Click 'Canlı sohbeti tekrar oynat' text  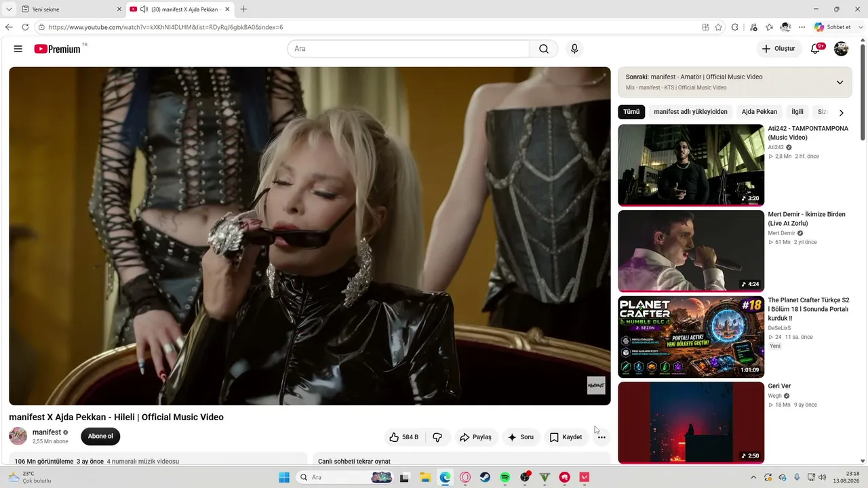pyautogui.click(x=354, y=462)
